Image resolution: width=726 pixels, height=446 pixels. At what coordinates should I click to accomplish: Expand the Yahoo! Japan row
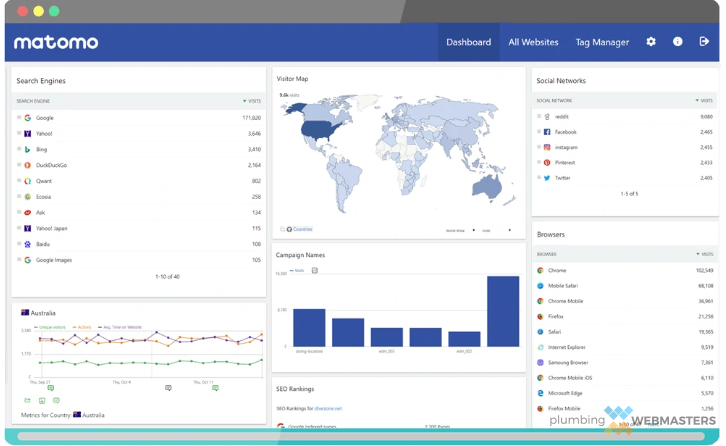pos(19,228)
